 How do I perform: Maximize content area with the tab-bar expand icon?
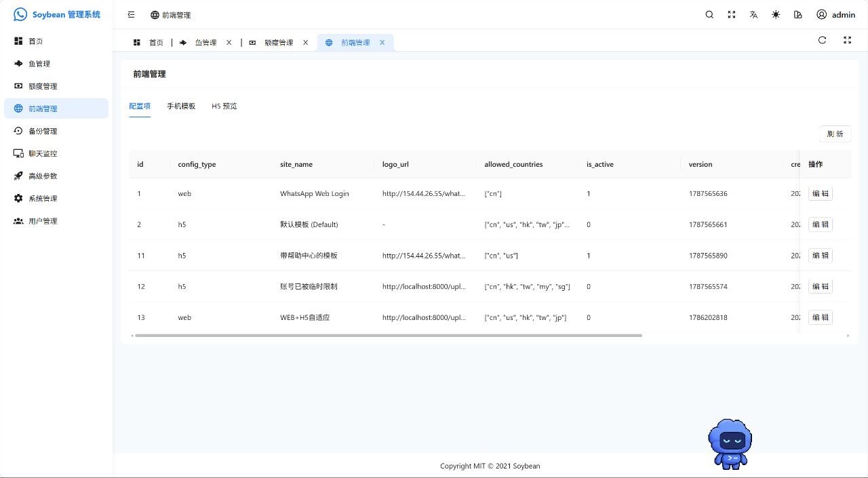coord(847,40)
